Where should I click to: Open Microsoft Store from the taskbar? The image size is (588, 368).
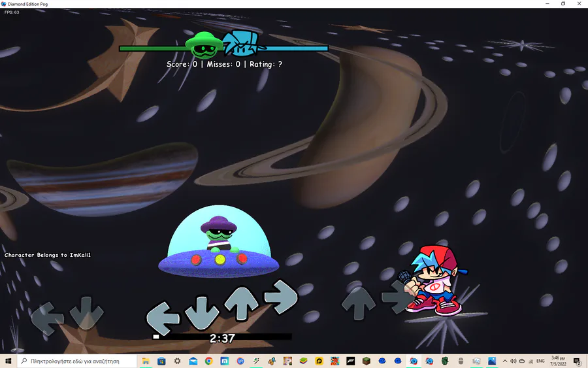click(161, 361)
